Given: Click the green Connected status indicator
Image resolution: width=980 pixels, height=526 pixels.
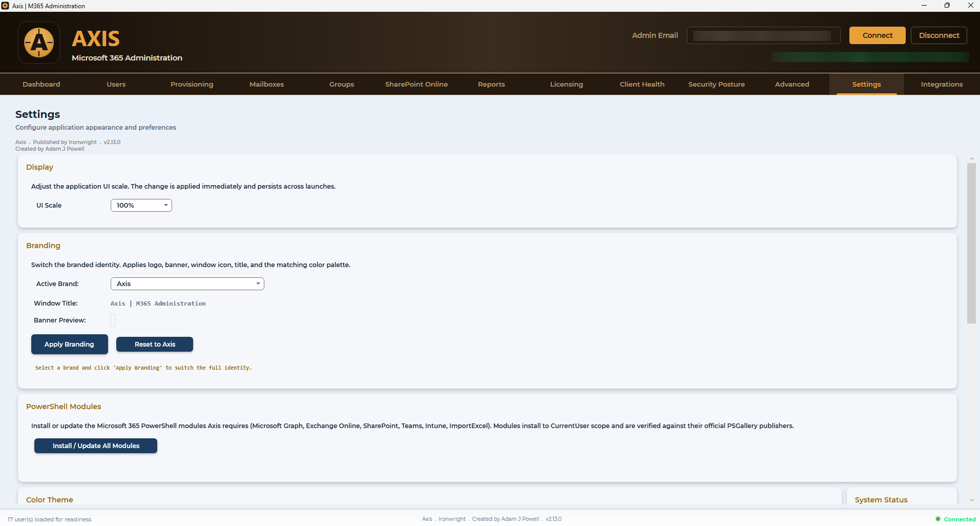Looking at the screenshot, I should point(955,519).
